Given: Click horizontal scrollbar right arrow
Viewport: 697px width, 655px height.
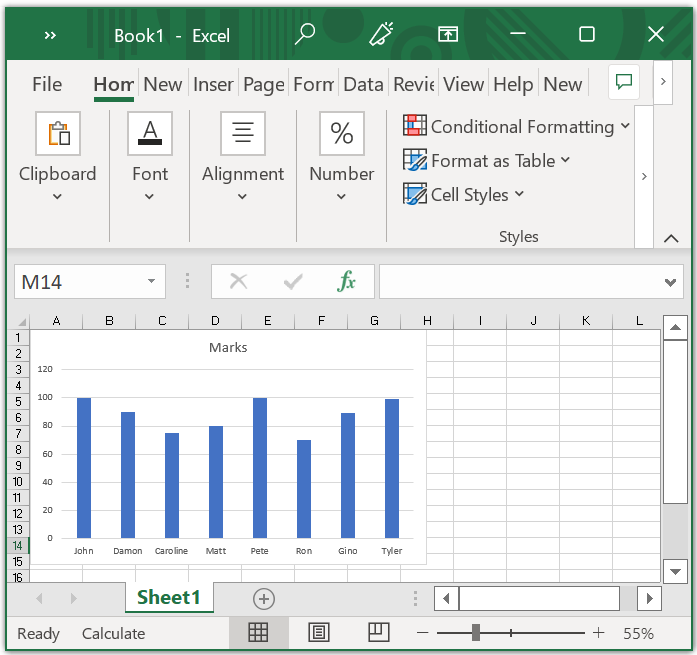Looking at the screenshot, I should tap(649, 599).
